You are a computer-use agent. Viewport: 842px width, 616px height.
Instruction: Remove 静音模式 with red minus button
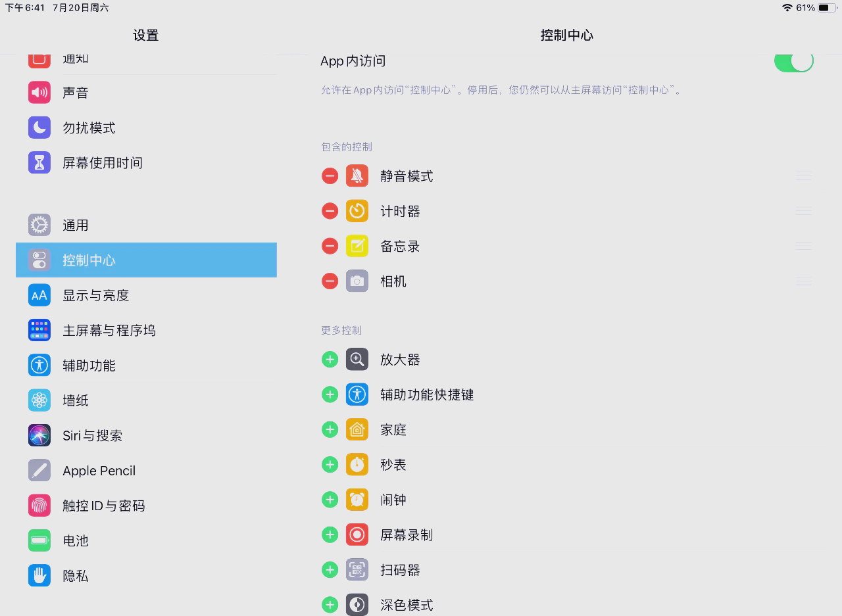[x=330, y=176]
